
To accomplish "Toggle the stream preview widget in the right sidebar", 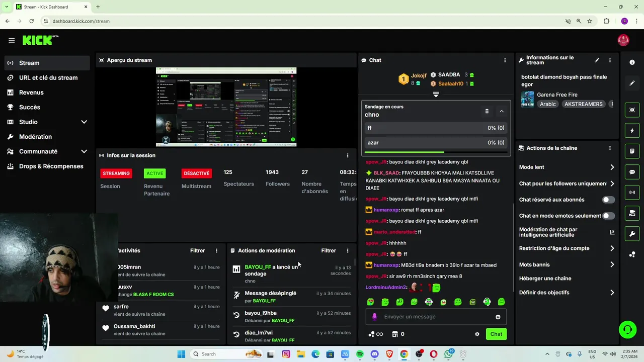I will point(632,110).
